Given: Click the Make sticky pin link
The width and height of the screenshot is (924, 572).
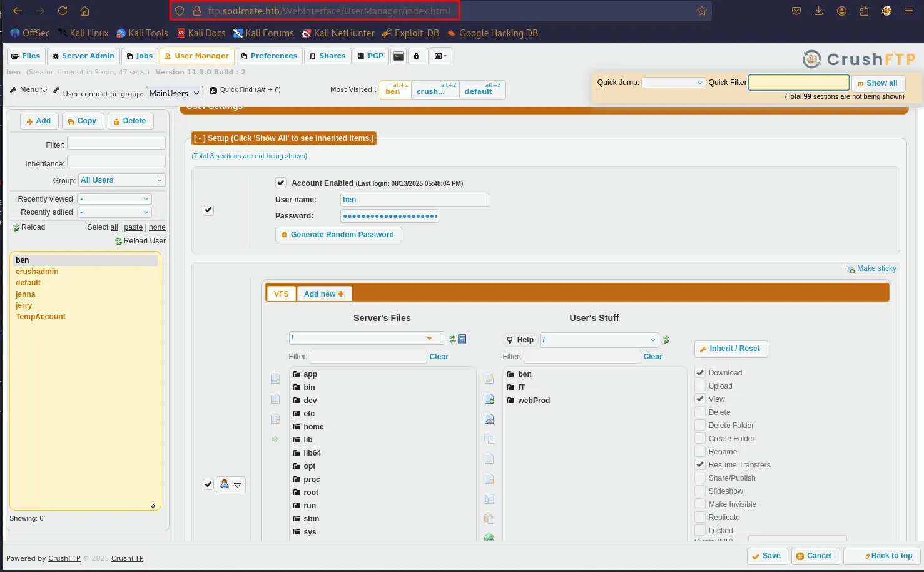Looking at the screenshot, I should click(871, 268).
